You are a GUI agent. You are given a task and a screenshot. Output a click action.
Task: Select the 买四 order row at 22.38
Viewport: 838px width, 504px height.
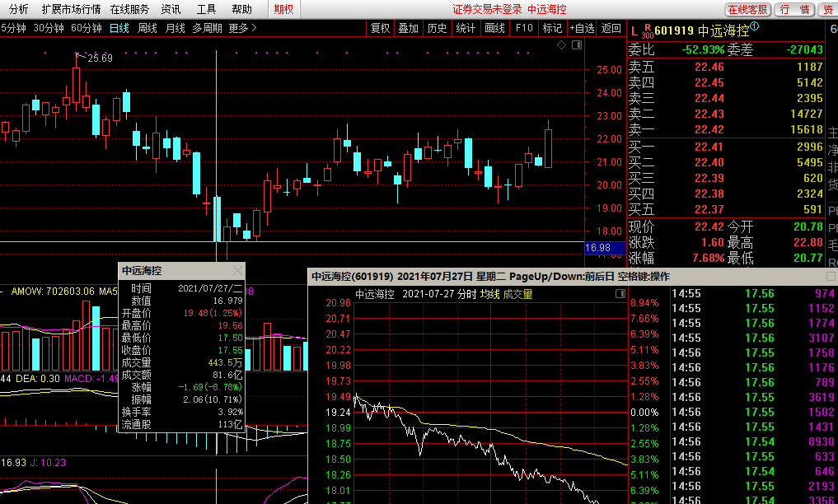(x=726, y=194)
